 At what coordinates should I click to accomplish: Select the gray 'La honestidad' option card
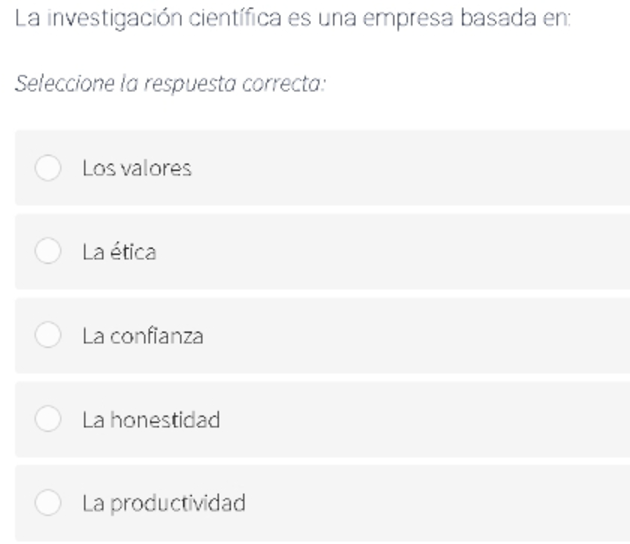coord(322,419)
